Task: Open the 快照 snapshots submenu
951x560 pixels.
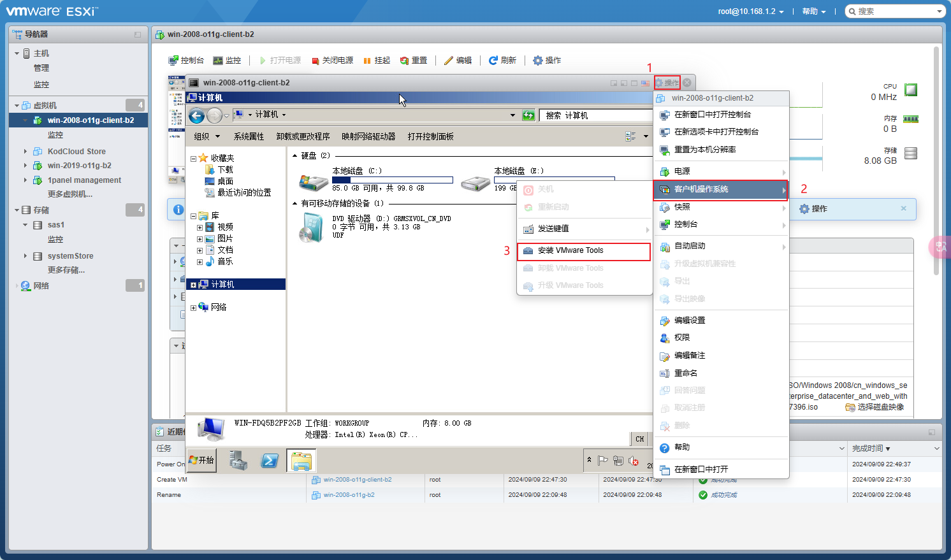Action: (x=721, y=207)
